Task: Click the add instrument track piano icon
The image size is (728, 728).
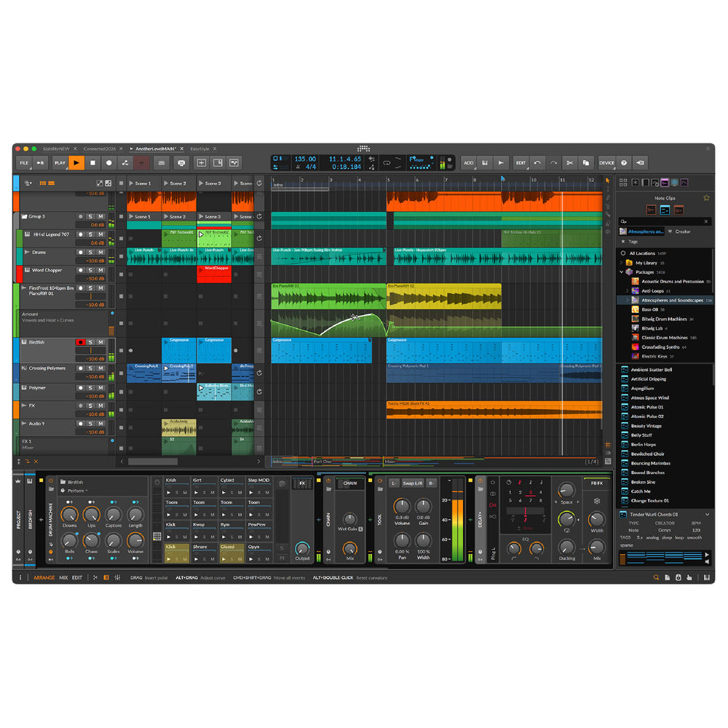Action: coord(485,163)
